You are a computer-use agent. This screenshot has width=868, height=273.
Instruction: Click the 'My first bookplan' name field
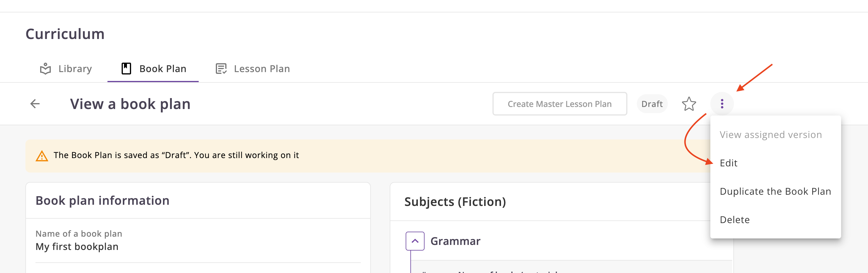(77, 247)
